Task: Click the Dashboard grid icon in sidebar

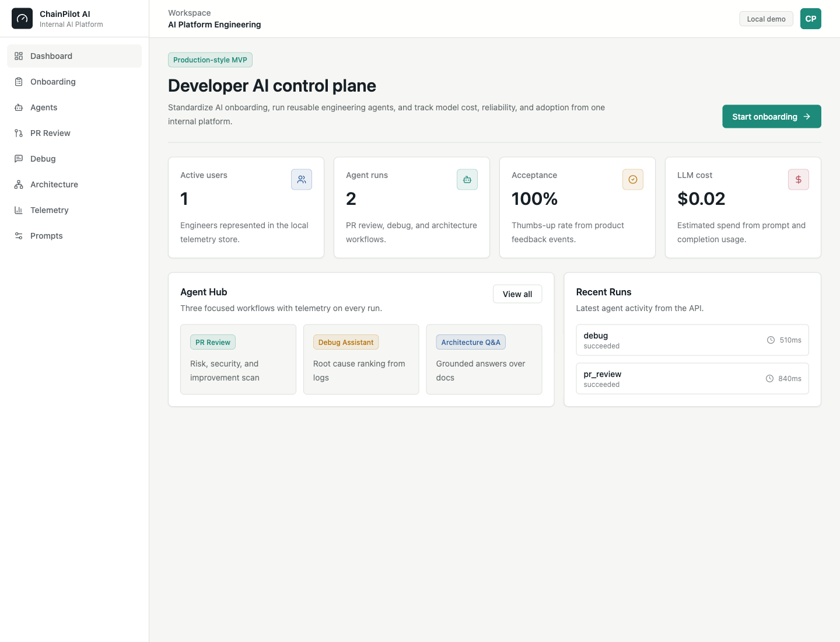Action: click(19, 56)
